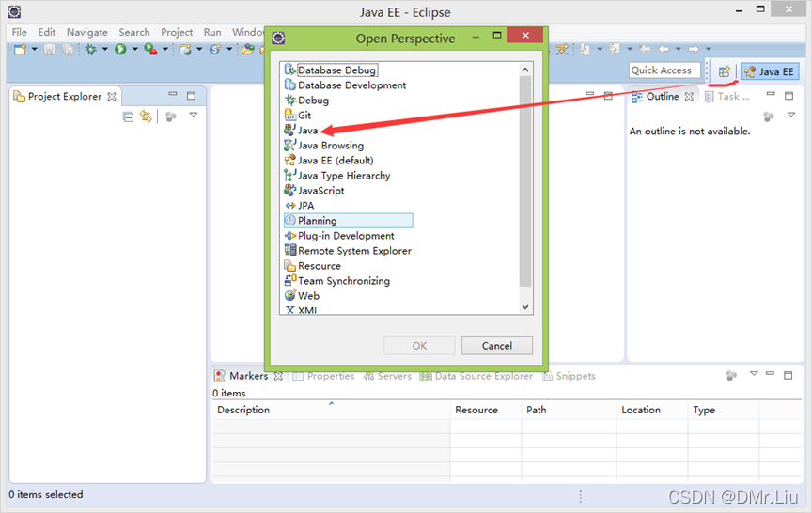The height and width of the screenshot is (513, 812).
Task: Click the Run with red toolbox icon
Action: 150,49
